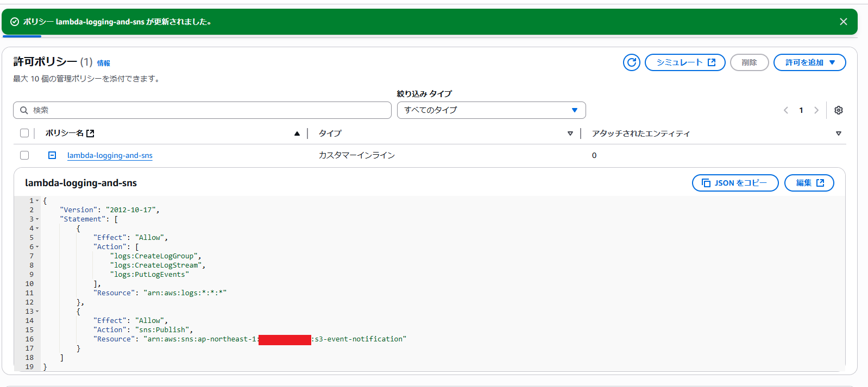
Task: Refresh the permission policies list
Action: click(631, 62)
